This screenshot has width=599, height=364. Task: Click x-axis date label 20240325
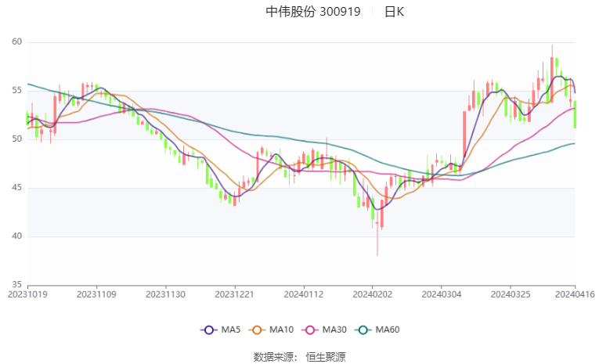pyautogui.click(x=511, y=294)
